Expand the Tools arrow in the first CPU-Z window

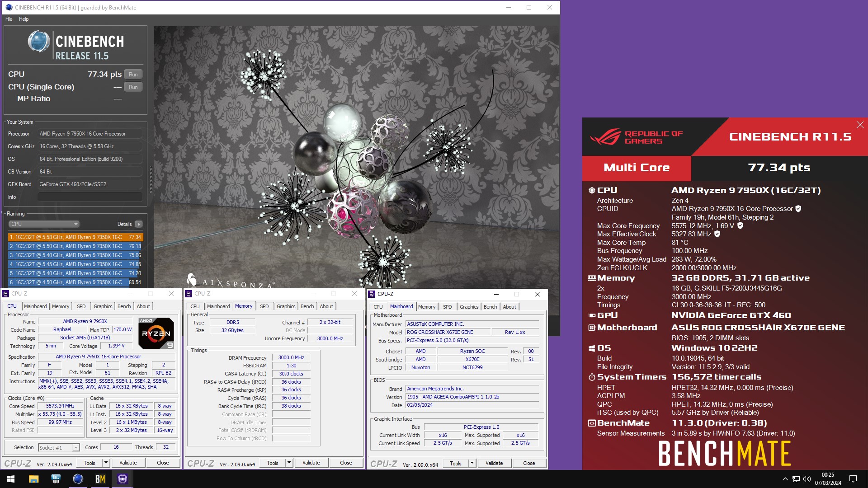106,463
